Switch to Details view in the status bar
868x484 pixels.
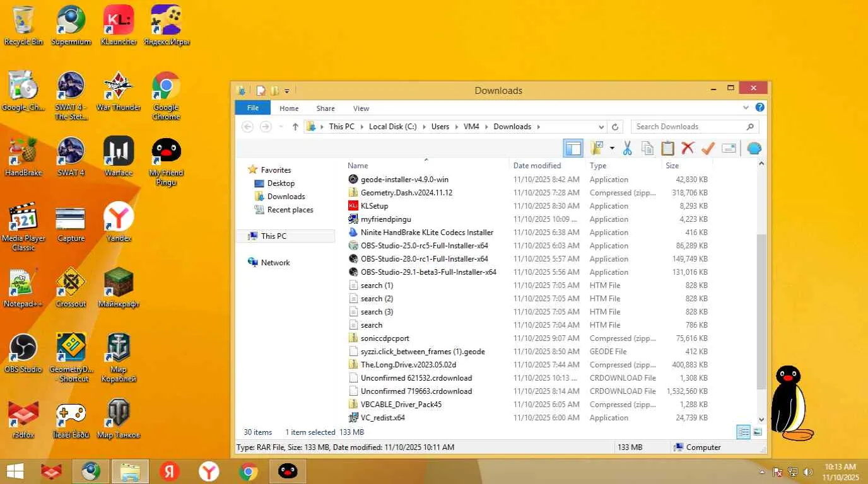(x=744, y=432)
